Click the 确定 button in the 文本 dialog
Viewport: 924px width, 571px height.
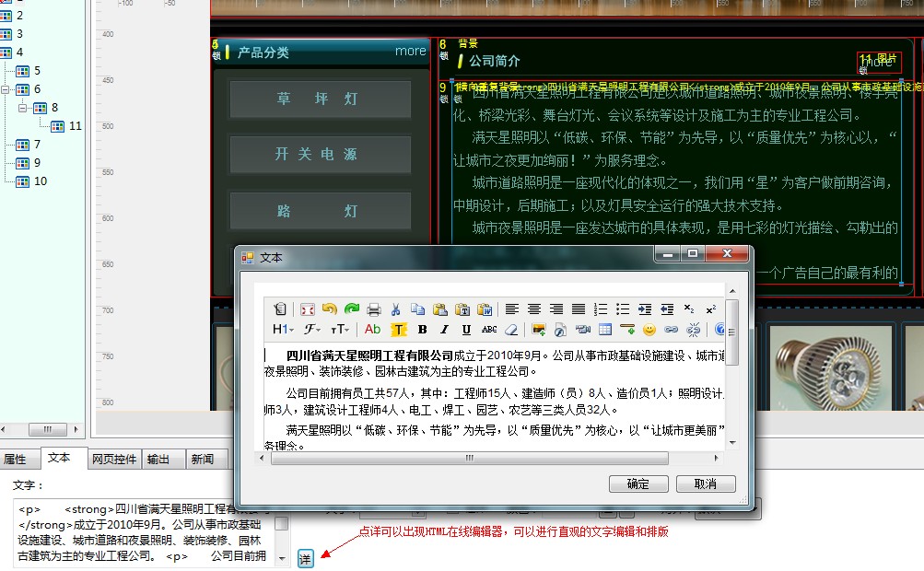[638, 484]
